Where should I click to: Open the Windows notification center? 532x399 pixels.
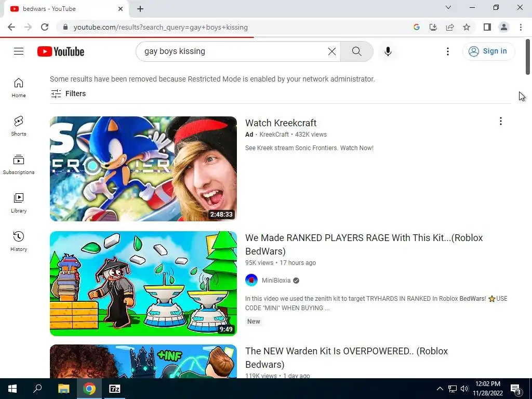tap(516, 389)
